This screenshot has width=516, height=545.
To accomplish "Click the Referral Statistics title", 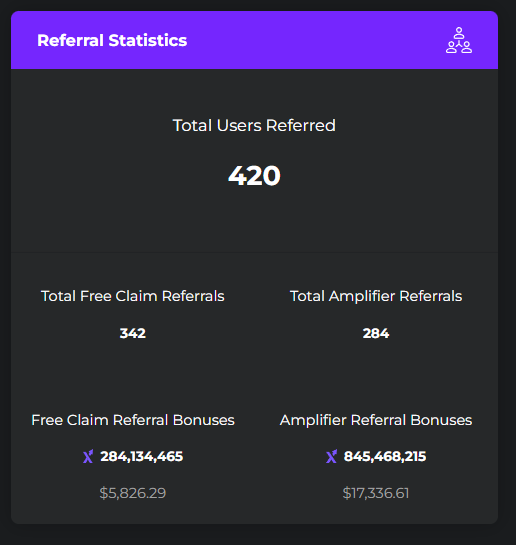I will pyautogui.click(x=112, y=40).
